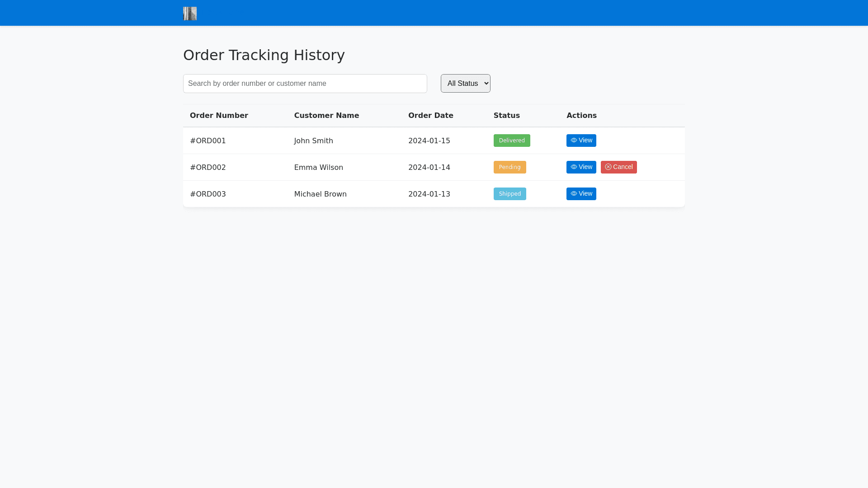Click the Order Tracking History heading
This screenshot has width=868, height=488.
point(264,55)
